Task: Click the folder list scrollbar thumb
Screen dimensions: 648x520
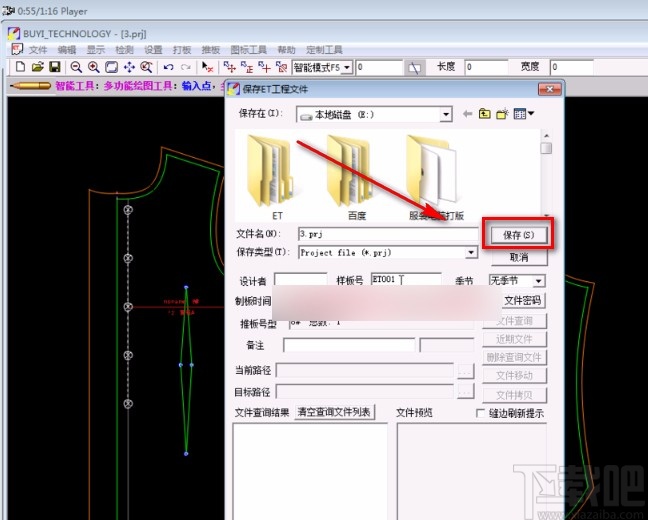Action: point(546,148)
